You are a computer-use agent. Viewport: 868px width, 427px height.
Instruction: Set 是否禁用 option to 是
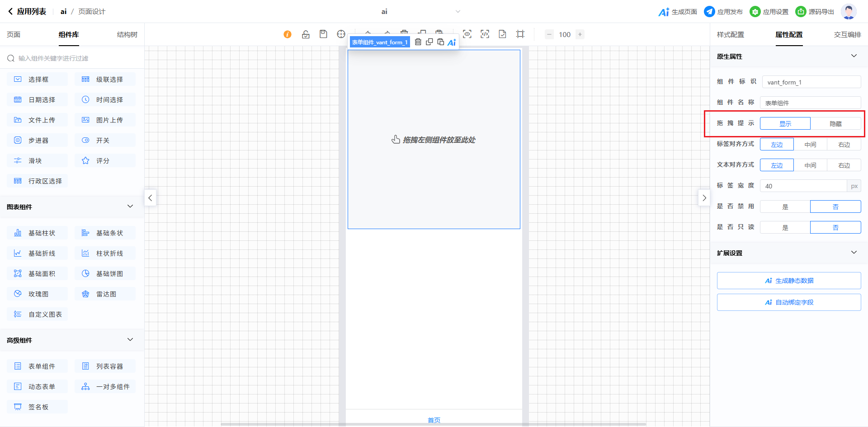[x=785, y=206]
